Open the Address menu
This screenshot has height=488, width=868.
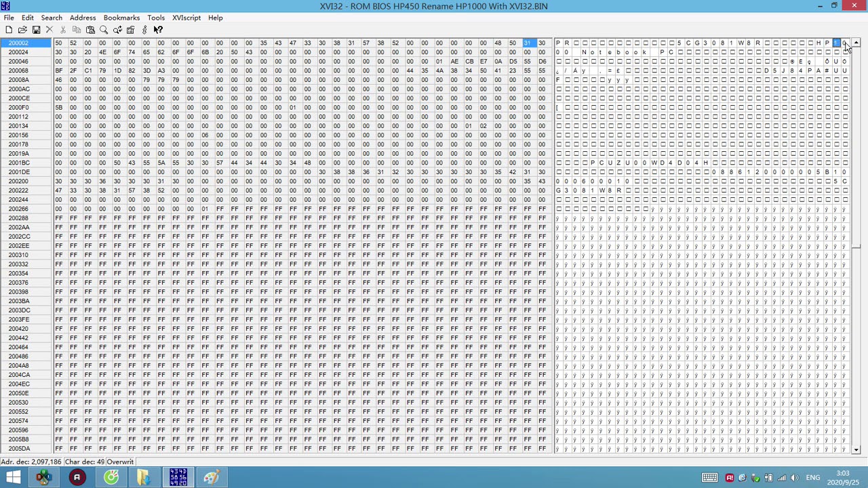coord(83,18)
